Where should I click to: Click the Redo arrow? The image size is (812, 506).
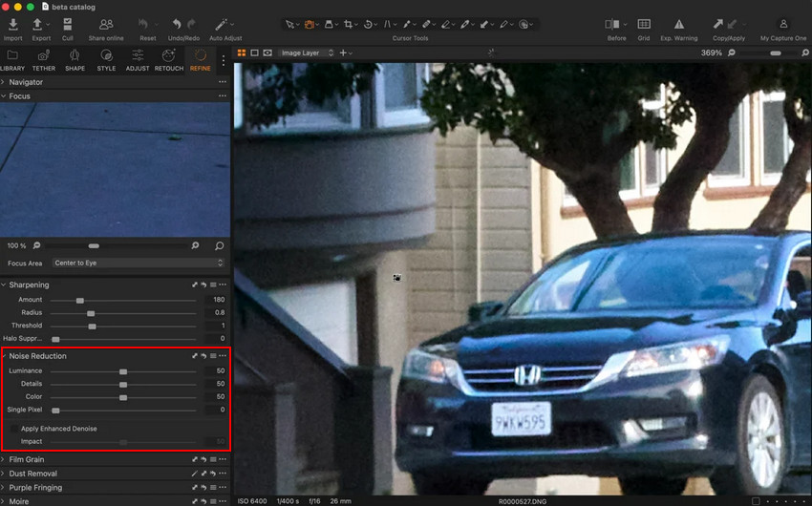[191, 24]
